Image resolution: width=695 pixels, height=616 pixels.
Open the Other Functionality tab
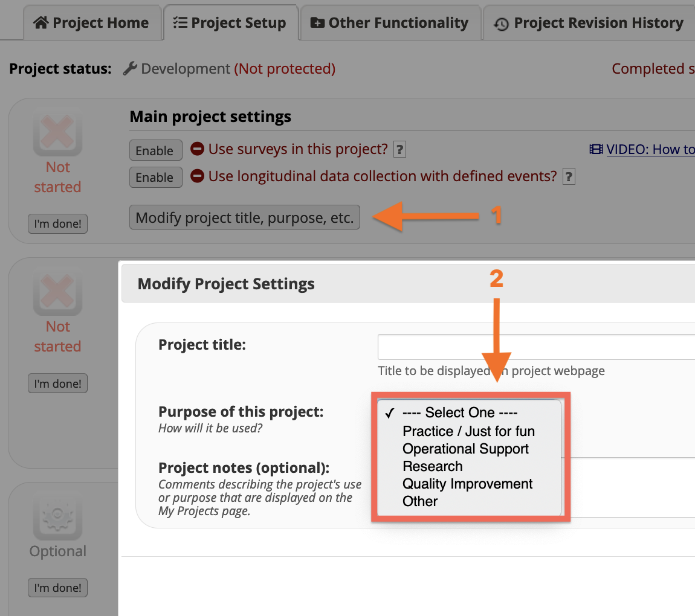[390, 23]
